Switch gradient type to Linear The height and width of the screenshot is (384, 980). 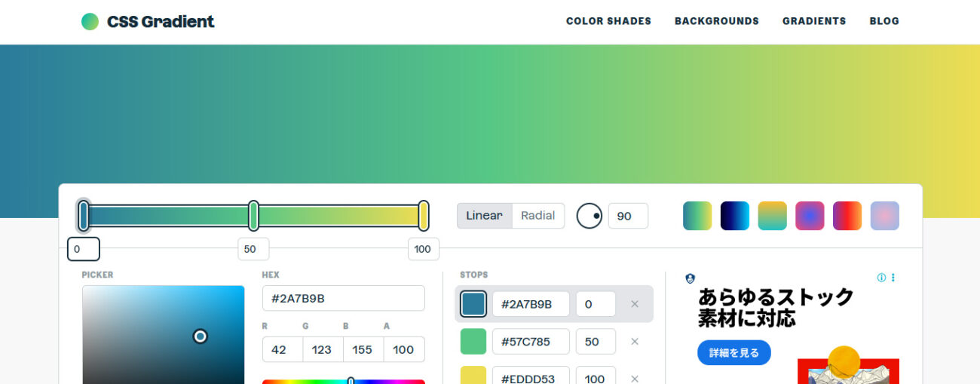coord(484,216)
